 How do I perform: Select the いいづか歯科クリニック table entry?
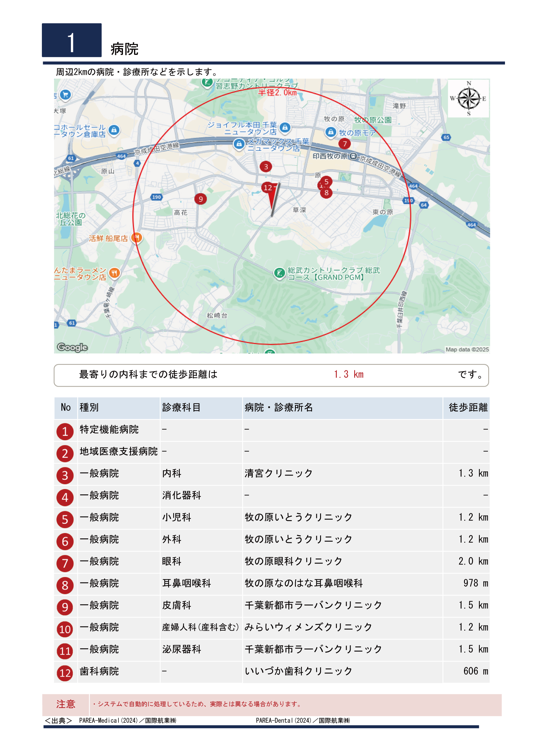(298, 671)
